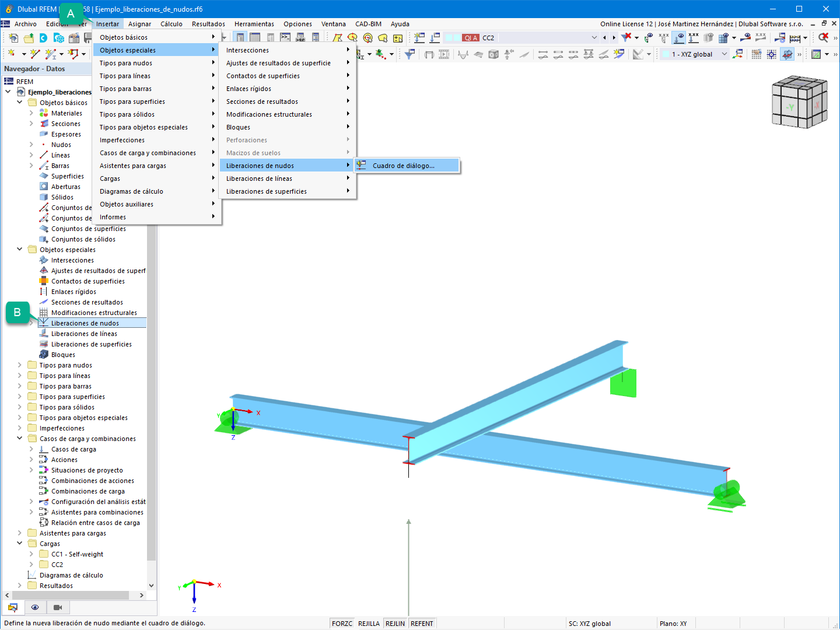
Task: Toggle FORZC snap in the status bar
Action: (342, 623)
